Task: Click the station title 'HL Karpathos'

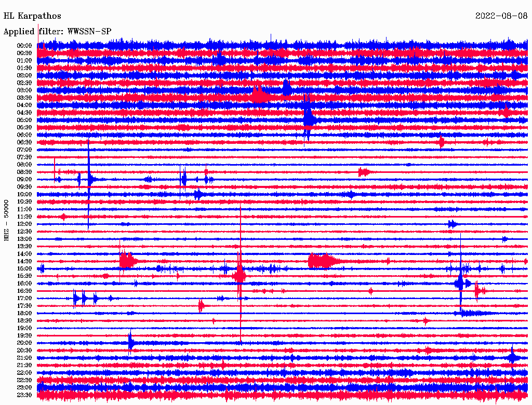Action: click(x=32, y=16)
